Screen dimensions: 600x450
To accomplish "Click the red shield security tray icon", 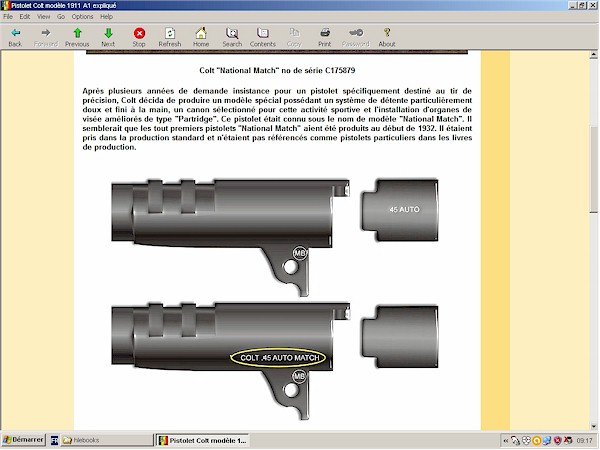I will (558, 441).
